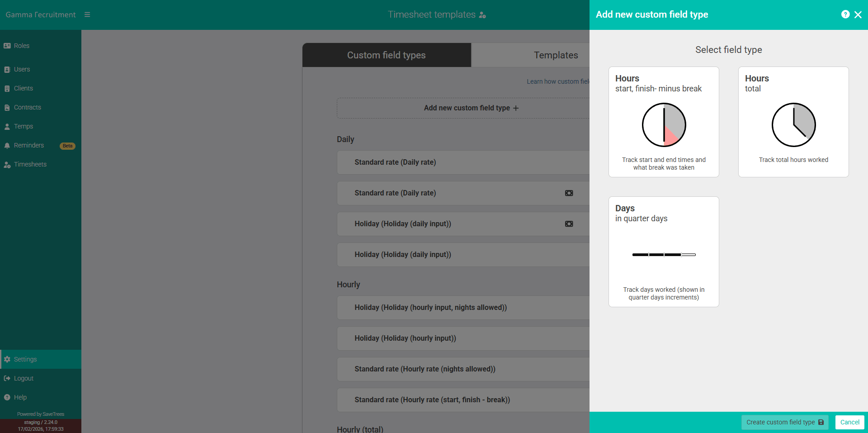Select the Timesheets icon in the sidebar
This screenshot has height=433, width=868.
coord(6,164)
